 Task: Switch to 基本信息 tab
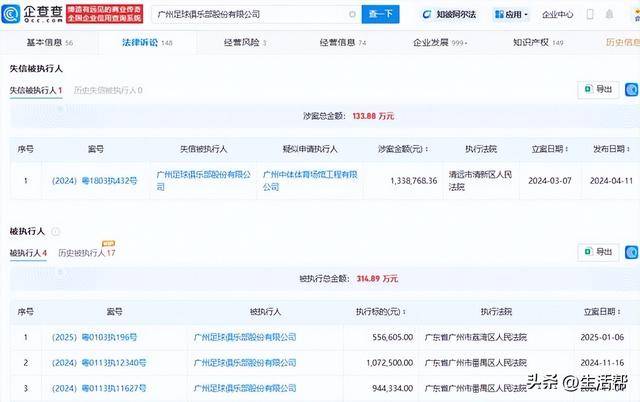click(x=49, y=42)
